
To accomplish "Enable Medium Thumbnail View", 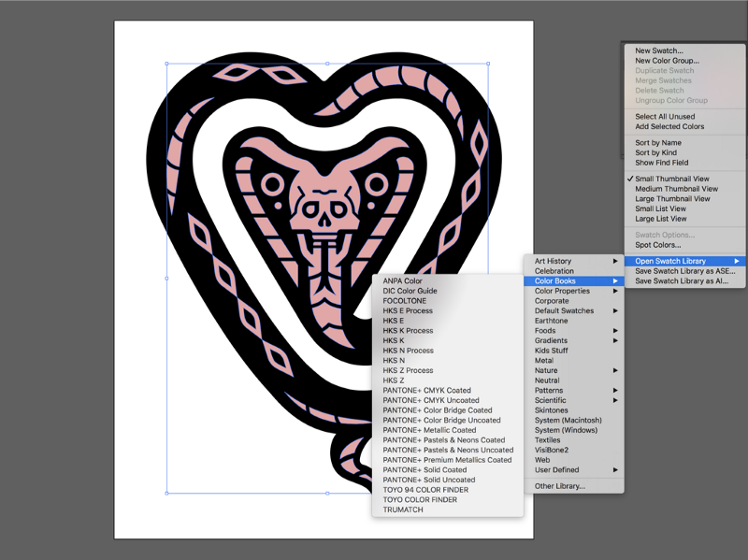I will (676, 189).
